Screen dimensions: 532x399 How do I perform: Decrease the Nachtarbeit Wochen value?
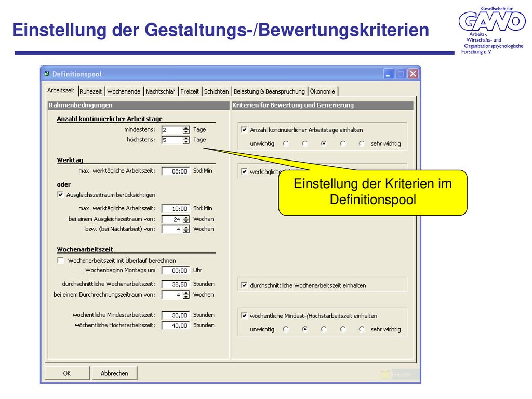pyautogui.click(x=186, y=231)
